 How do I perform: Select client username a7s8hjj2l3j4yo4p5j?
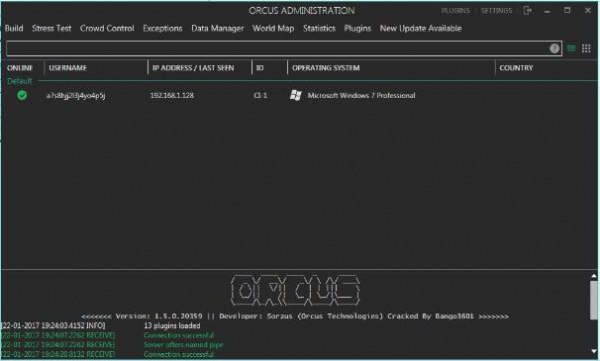[x=75, y=95]
